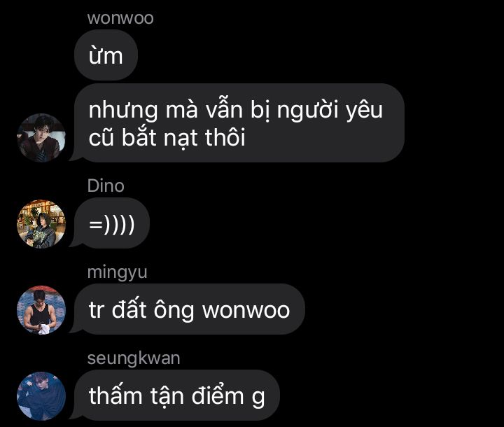The width and height of the screenshot is (504, 427).
Task: Click the word "wonwoo" inside mingyu's message
Action: coord(246,310)
